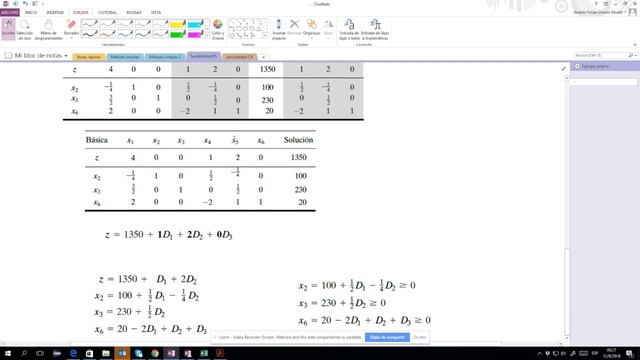Click the z = 1350 + 1D1 equation

pos(169,235)
